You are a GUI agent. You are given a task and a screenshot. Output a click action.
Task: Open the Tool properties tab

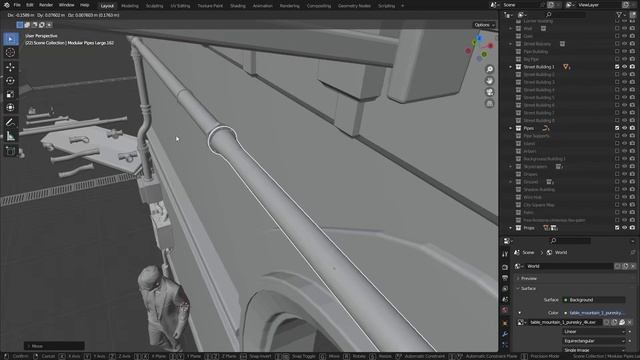click(505, 254)
